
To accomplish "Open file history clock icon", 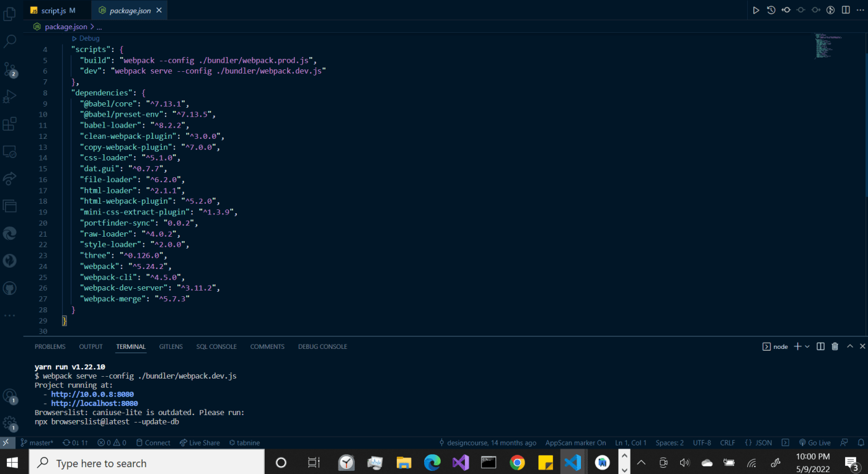I will pos(771,10).
